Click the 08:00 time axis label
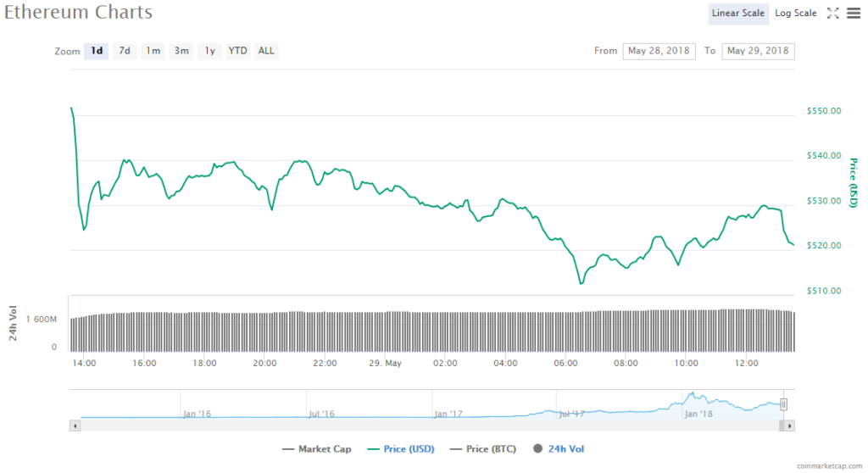Viewport: 868px width, 473px height. click(x=626, y=364)
